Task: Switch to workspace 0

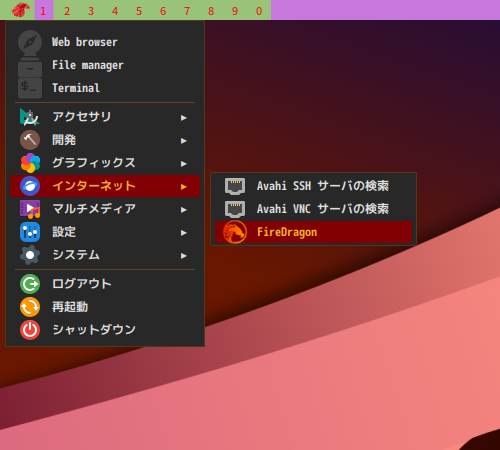Action: point(259,11)
